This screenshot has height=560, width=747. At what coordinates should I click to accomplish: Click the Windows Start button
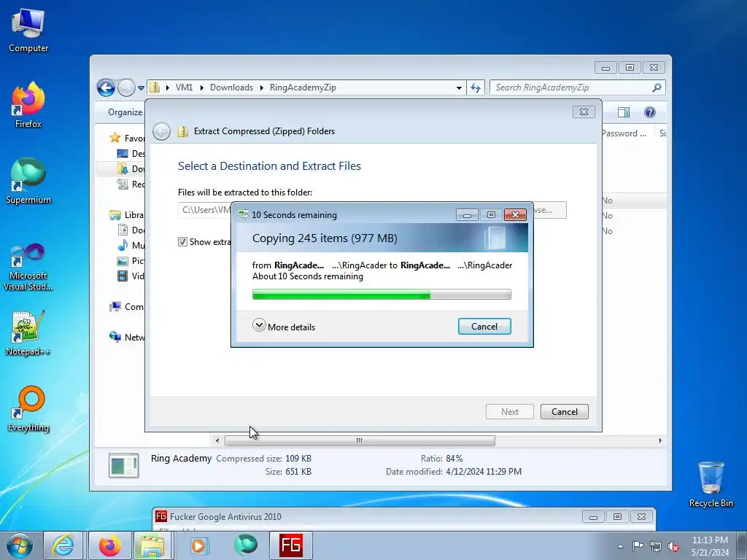[20, 545]
